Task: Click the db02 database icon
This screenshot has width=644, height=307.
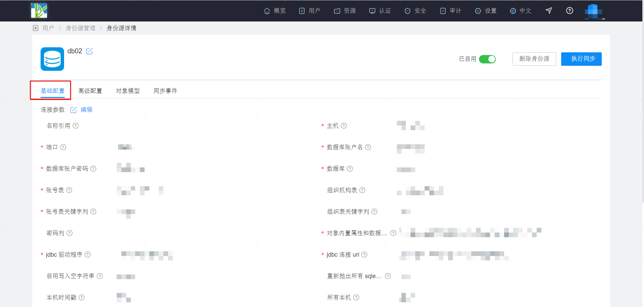Action: coord(52,59)
